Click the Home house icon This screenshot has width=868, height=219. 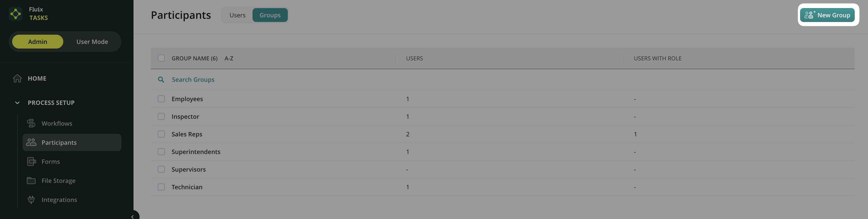tap(17, 79)
